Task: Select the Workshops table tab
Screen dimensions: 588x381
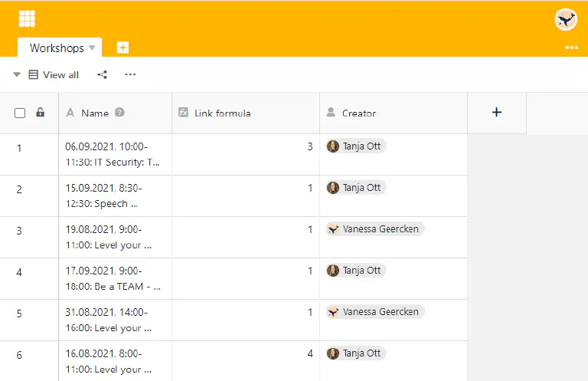Action: point(56,48)
